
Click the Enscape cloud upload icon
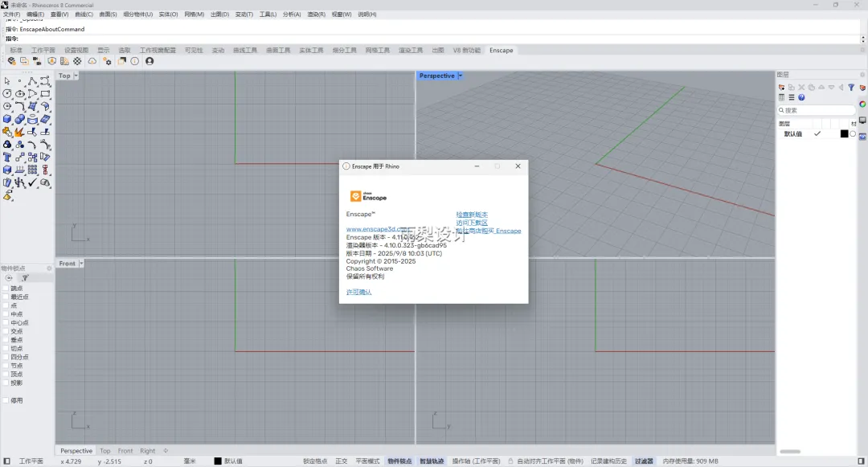click(92, 61)
